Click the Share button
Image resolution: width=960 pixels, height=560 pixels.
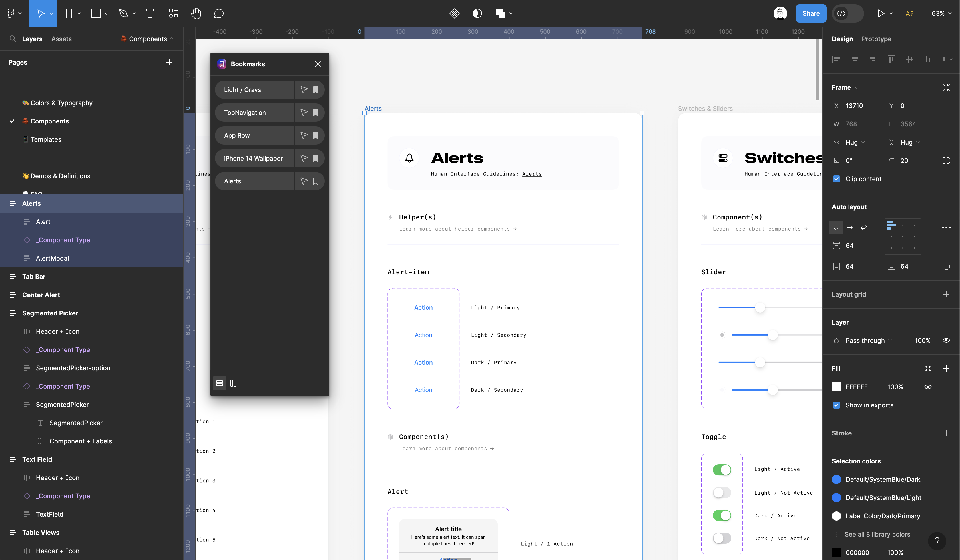(x=811, y=14)
